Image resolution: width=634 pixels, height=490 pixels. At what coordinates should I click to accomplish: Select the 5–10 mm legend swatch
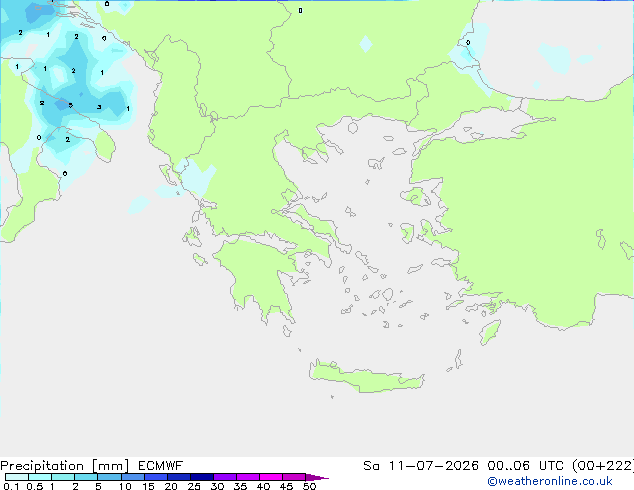click(x=109, y=477)
